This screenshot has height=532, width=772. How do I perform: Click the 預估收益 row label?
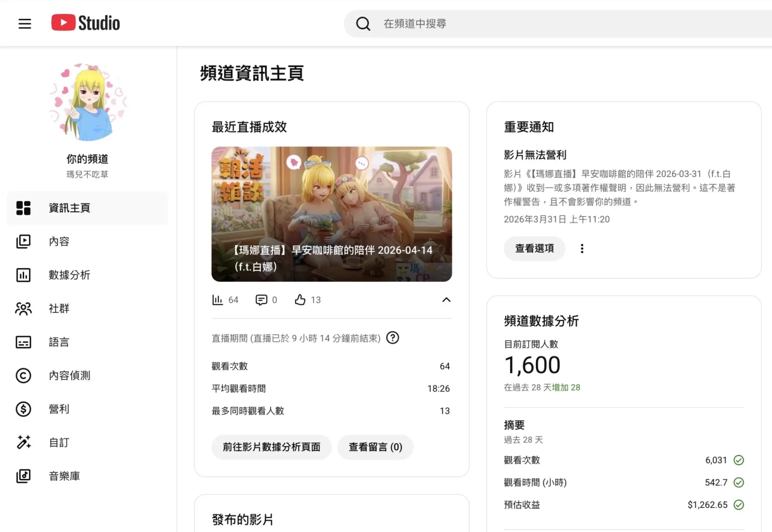(x=522, y=505)
